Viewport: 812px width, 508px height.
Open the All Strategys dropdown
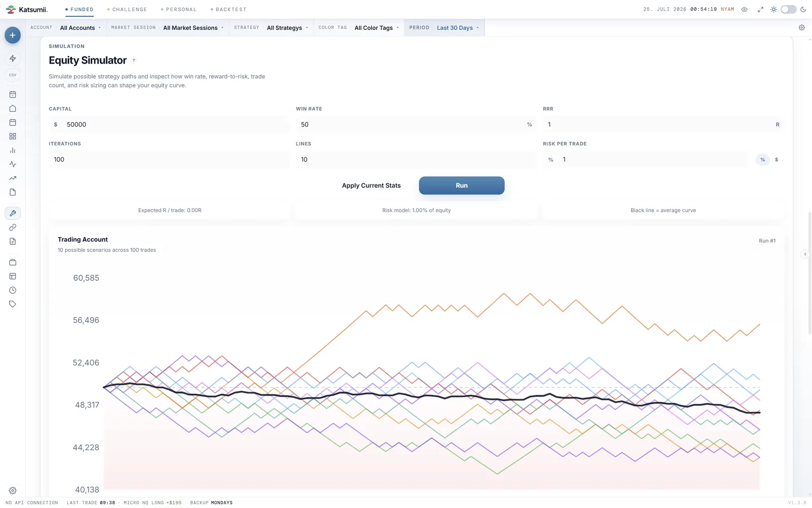coord(287,28)
